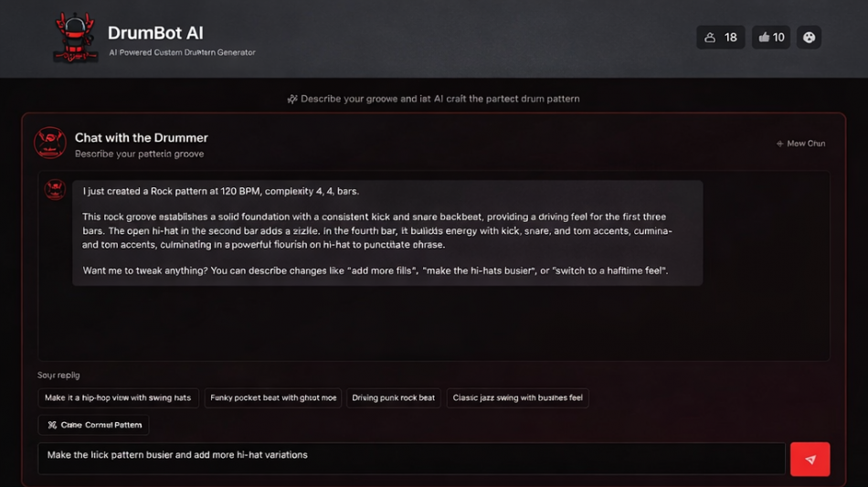Focus the message input text field
The width and height of the screenshot is (868, 487).
[411, 459]
